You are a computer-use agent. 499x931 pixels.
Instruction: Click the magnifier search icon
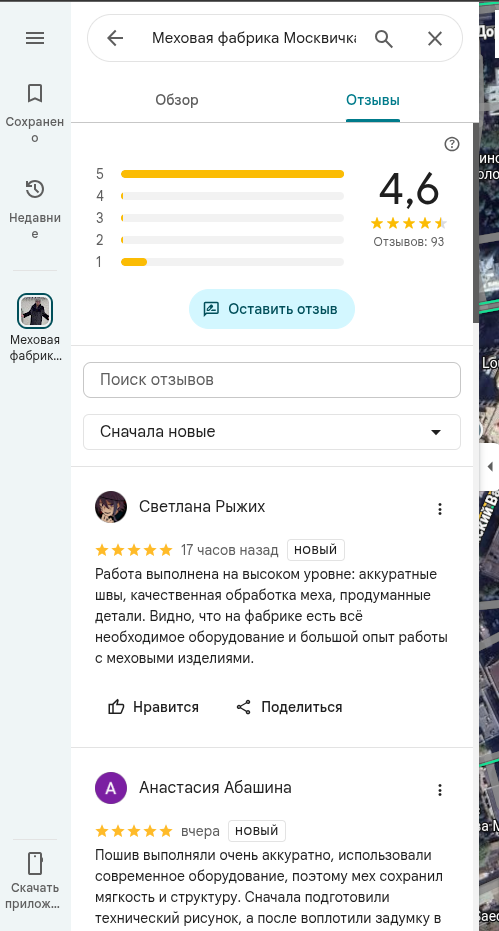pyautogui.click(x=384, y=39)
